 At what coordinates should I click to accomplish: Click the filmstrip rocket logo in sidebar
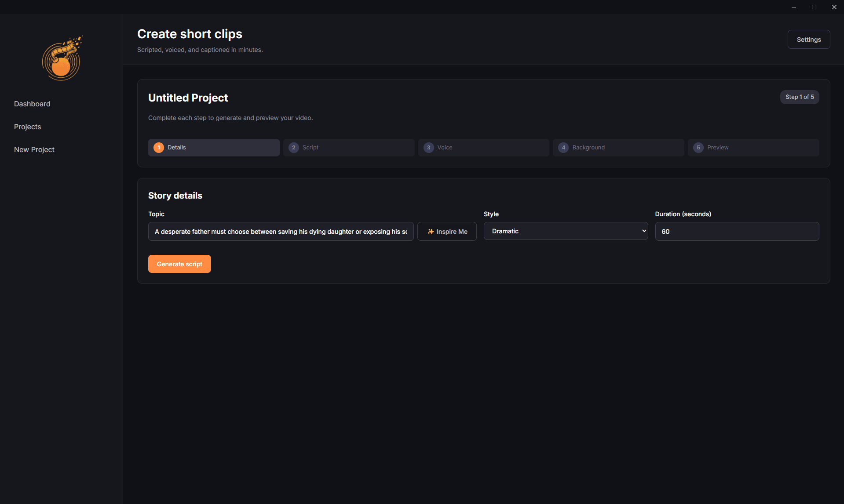62,58
